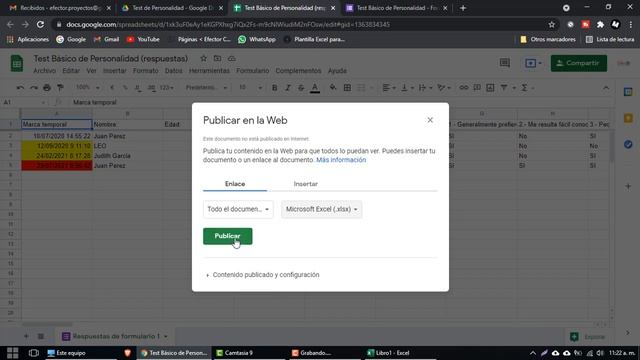This screenshot has height=360, width=640.
Task: Toggle Italic formatting
Action: point(288,88)
